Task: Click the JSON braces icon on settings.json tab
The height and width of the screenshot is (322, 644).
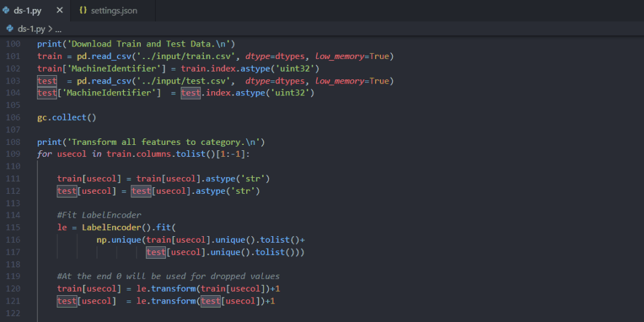Action: click(x=83, y=11)
